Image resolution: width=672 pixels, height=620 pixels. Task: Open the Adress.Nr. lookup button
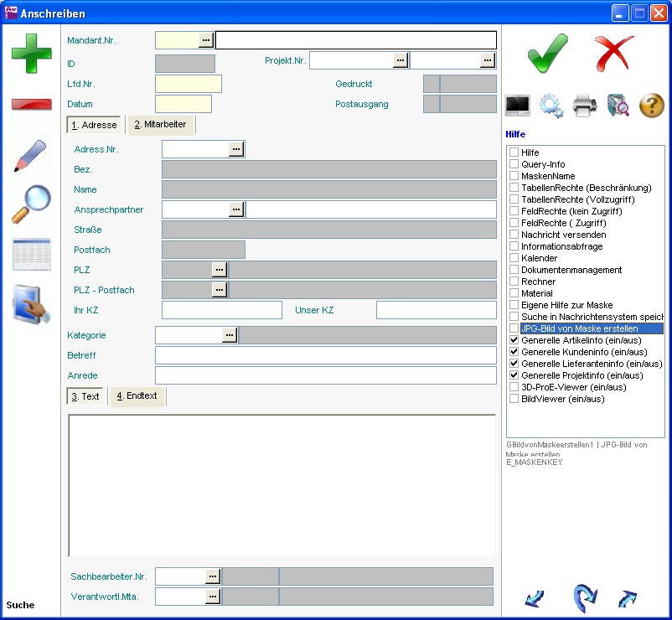236,149
